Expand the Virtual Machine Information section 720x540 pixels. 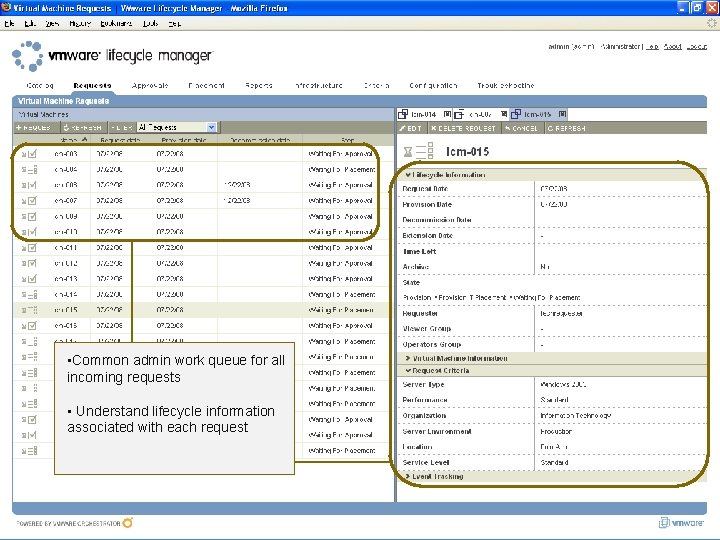(408, 358)
